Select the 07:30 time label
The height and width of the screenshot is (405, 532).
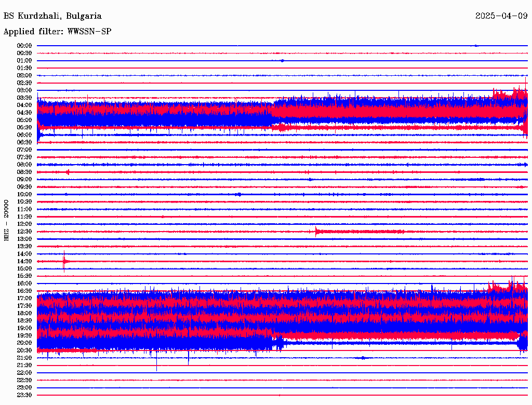pos(24,157)
